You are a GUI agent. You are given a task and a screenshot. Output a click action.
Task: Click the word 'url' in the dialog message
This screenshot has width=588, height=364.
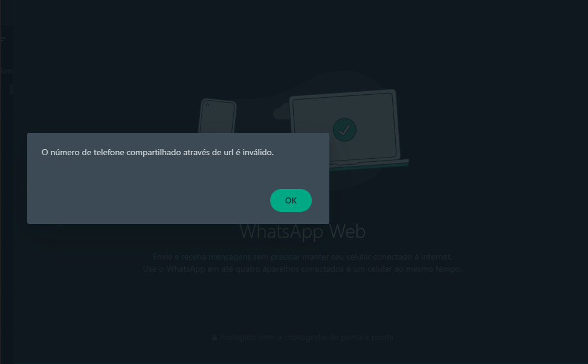229,152
